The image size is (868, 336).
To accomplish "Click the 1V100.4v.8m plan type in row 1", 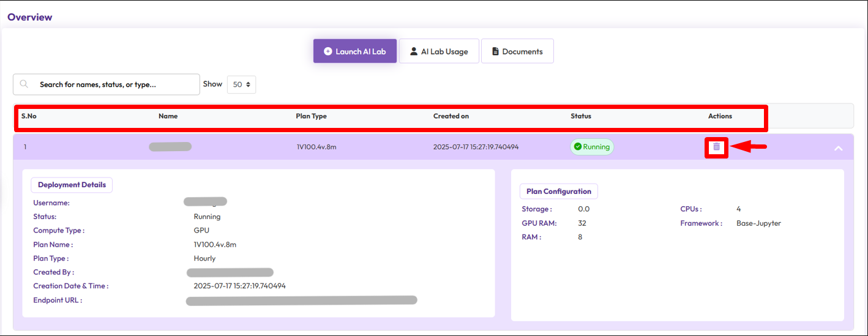I will pos(316,147).
